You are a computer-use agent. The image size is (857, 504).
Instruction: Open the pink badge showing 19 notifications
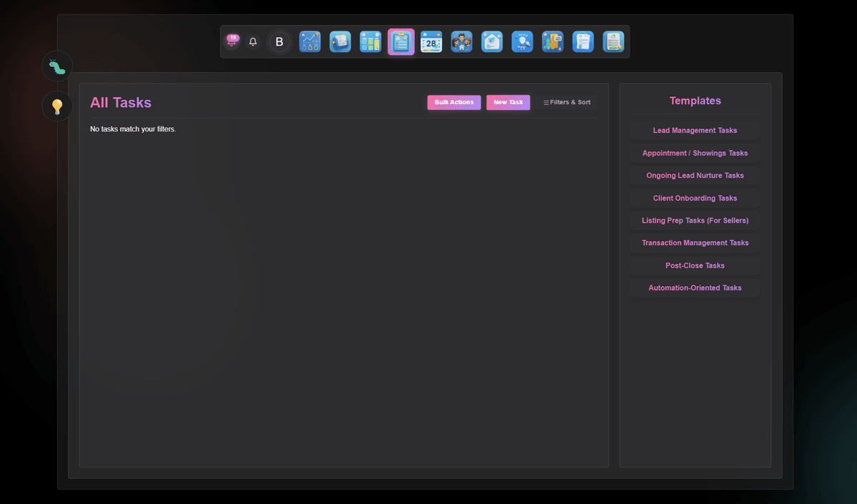click(x=232, y=41)
